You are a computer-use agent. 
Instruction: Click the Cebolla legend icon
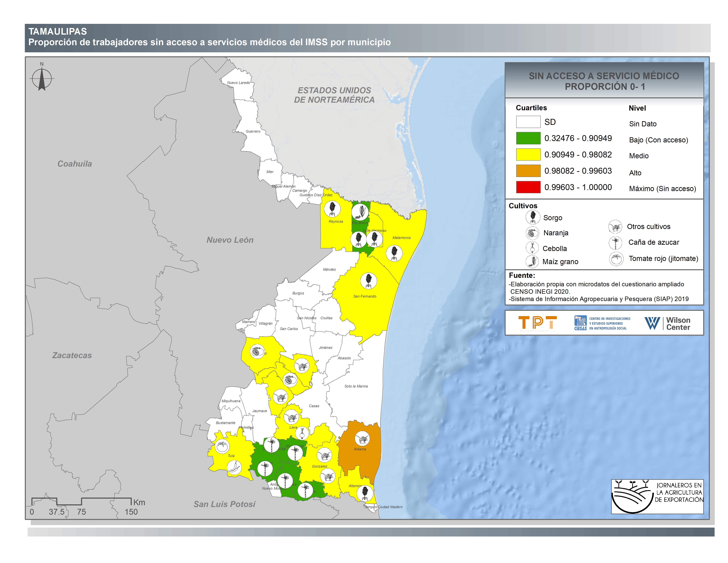pos(532,248)
